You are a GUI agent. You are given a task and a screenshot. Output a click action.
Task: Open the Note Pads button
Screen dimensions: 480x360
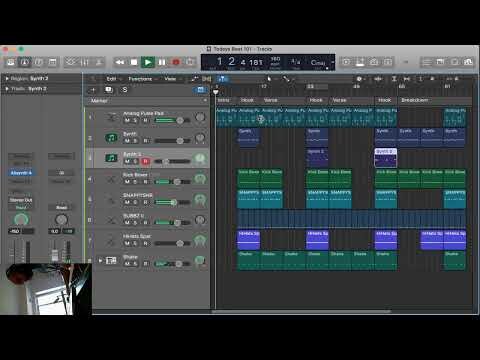pos(440,62)
